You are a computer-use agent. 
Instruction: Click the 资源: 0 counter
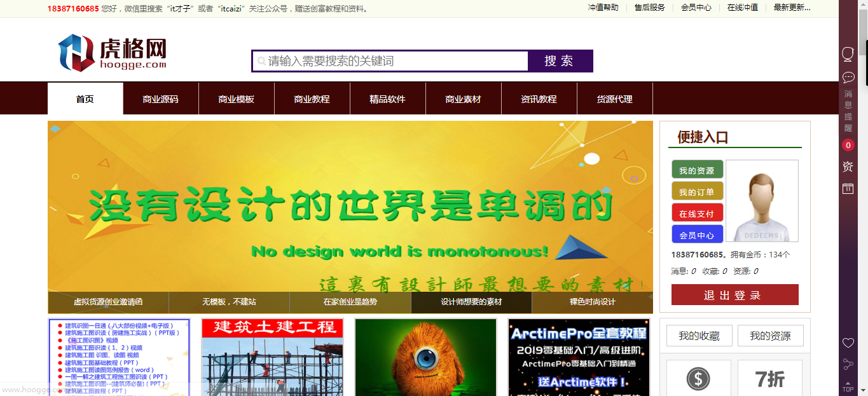746,271
